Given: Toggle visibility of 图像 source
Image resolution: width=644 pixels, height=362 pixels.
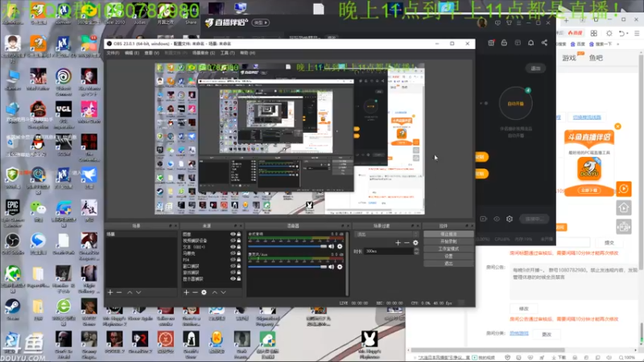Looking at the screenshot, I should coord(233,234).
